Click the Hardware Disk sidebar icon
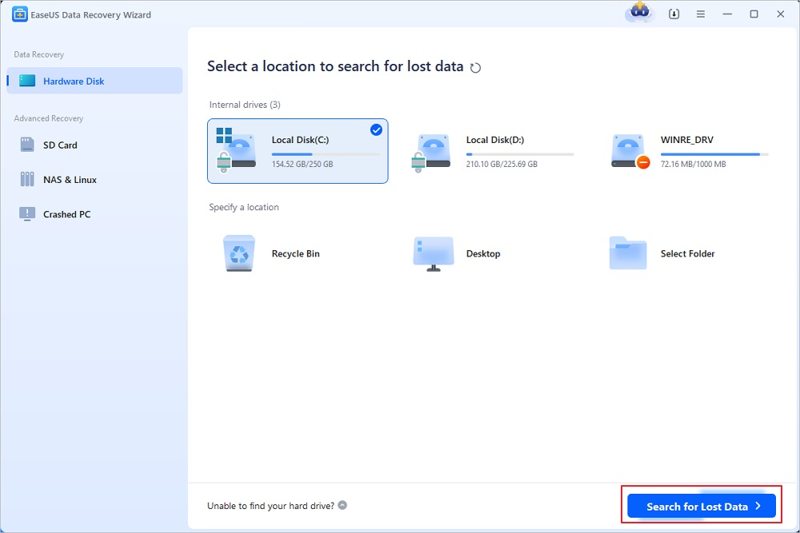 27,81
